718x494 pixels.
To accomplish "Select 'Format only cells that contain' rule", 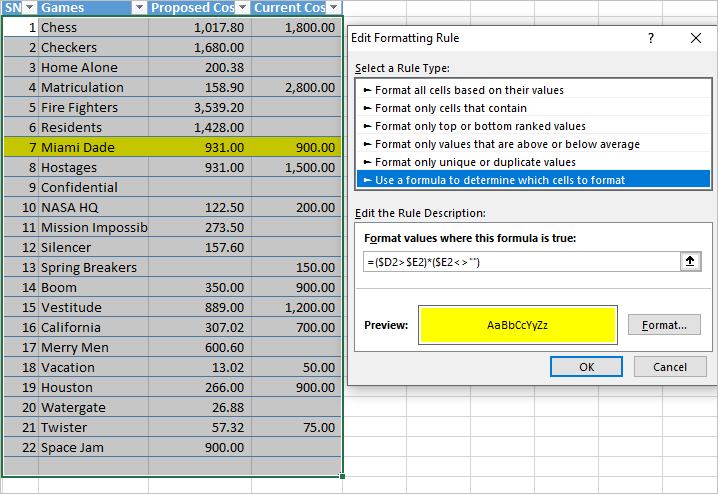I will pos(533,108).
